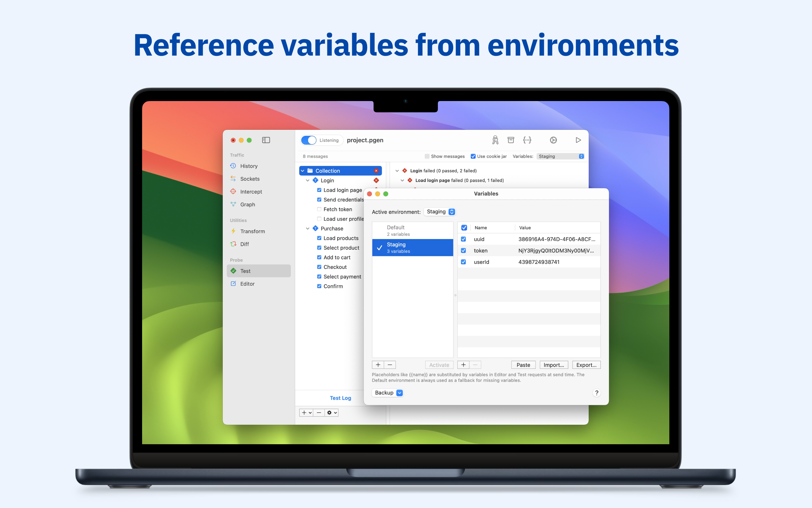Uncheck the uuid variable checkbox

coord(464,239)
